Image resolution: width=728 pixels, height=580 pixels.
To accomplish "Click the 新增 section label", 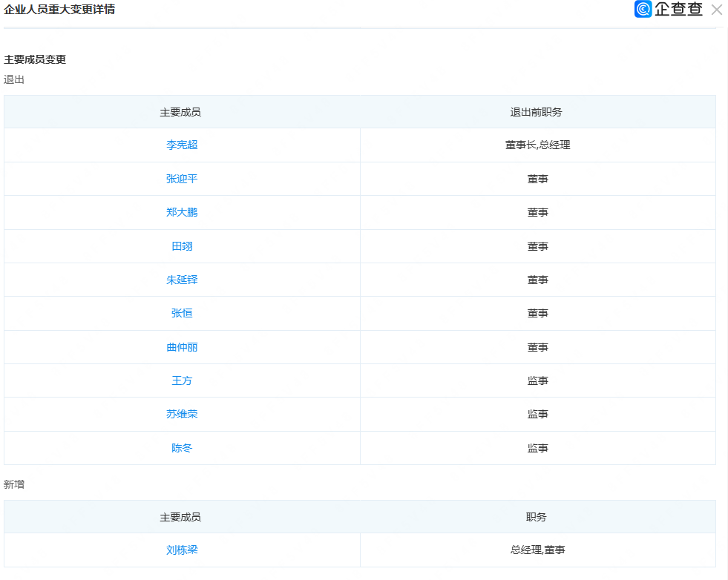I will click(x=14, y=484).
